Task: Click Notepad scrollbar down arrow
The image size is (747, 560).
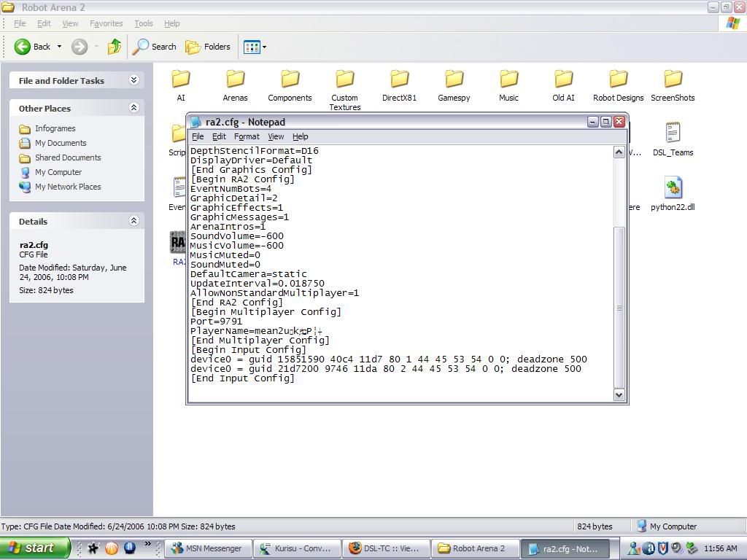Action: click(x=619, y=394)
